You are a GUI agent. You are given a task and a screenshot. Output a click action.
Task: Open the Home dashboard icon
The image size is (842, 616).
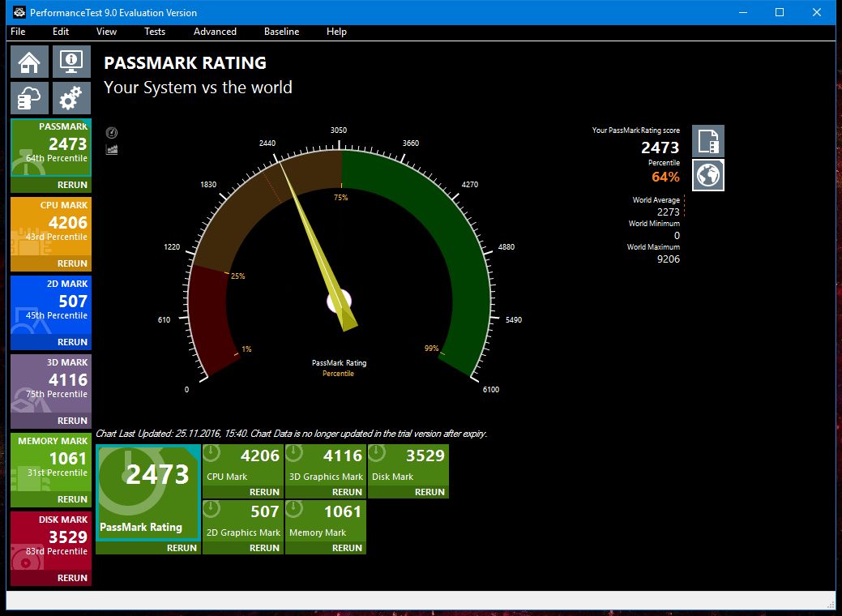[x=29, y=62]
